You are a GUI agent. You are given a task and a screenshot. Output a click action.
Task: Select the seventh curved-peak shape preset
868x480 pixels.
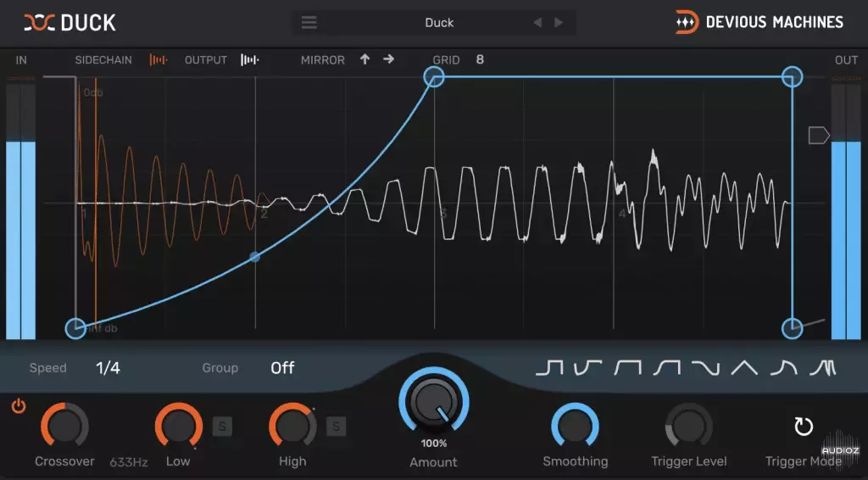784,367
